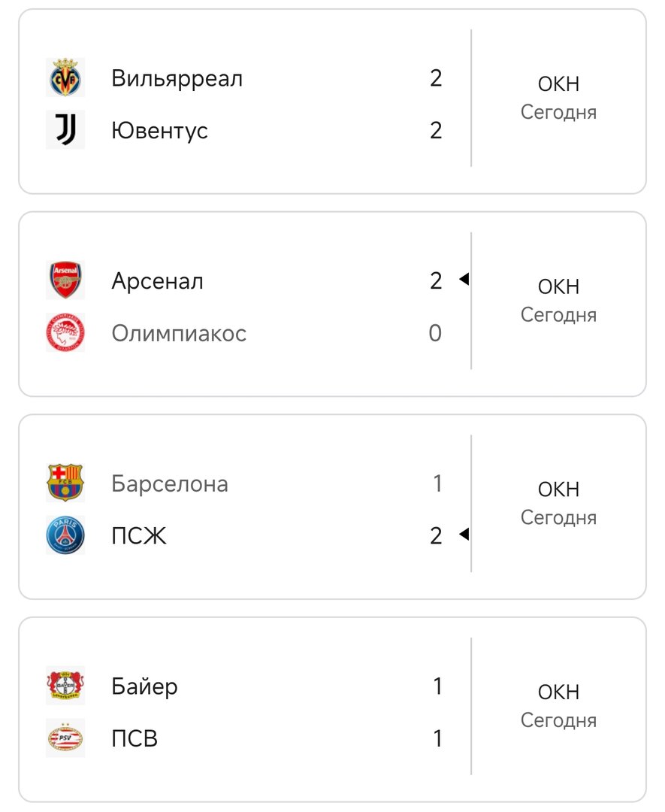Select the ПСЖ team name

tap(139, 536)
